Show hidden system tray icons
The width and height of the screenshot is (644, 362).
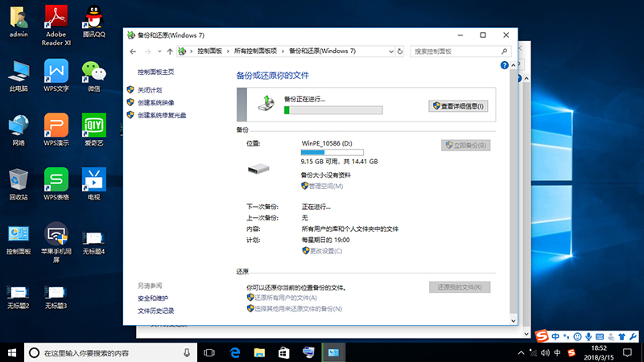[x=521, y=353]
